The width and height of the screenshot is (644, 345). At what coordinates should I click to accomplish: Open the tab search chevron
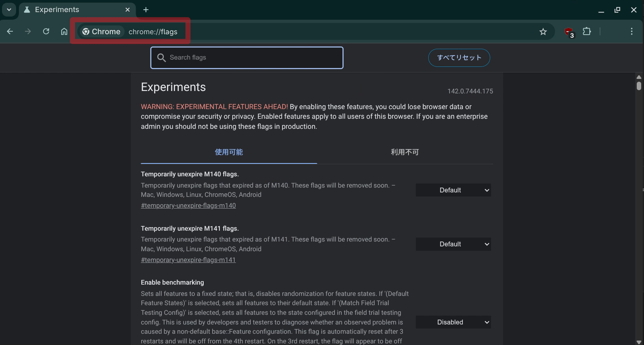click(x=9, y=10)
